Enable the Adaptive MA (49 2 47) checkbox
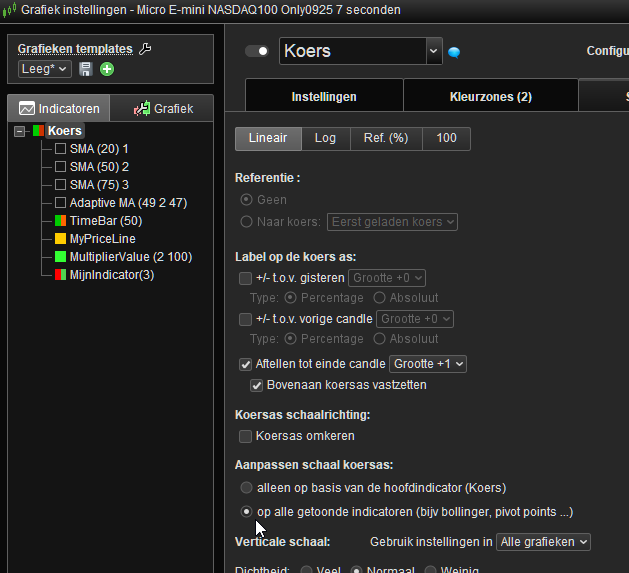629x573 pixels. point(60,203)
